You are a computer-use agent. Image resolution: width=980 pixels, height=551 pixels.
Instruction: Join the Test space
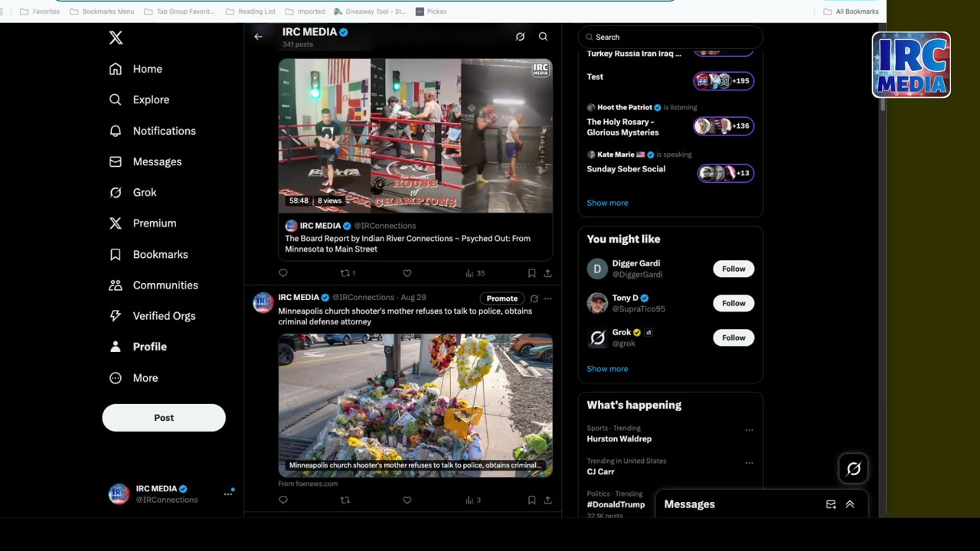pyautogui.click(x=670, y=80)
